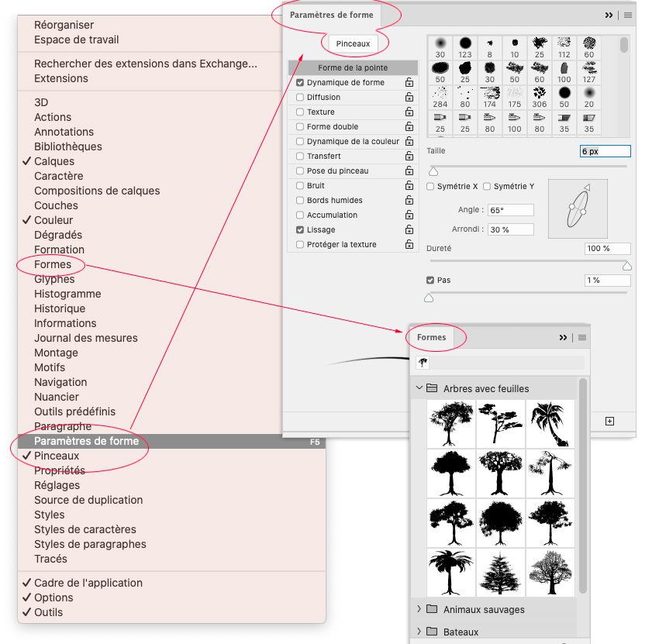
Task: Click the brush angle preview widget
Action: point(578,208)
